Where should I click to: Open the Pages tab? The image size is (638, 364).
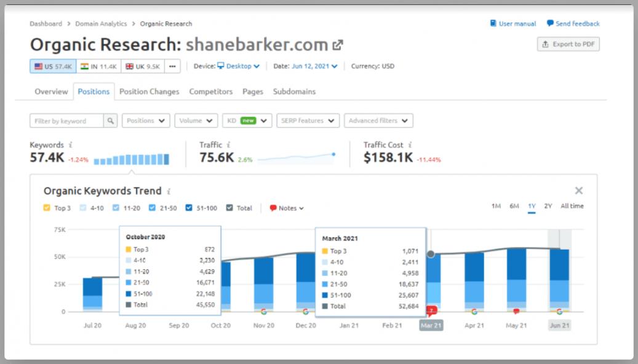[x=253, y=92]
